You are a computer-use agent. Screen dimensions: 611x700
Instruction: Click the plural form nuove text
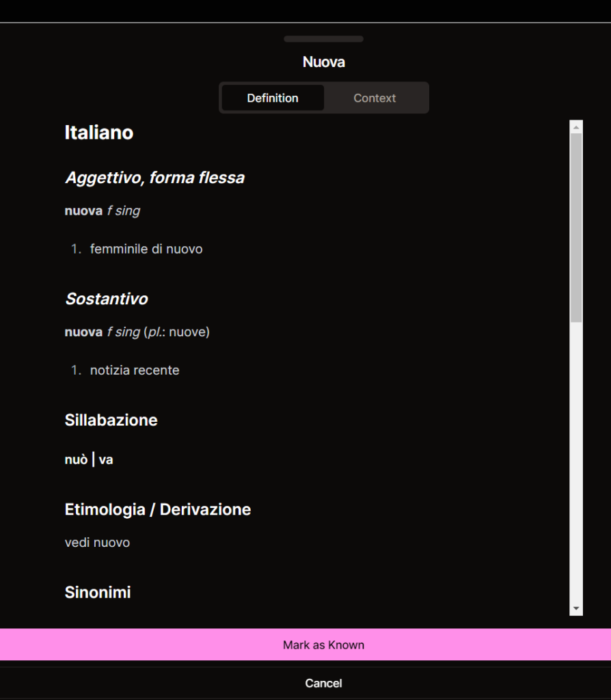point(187,332)
